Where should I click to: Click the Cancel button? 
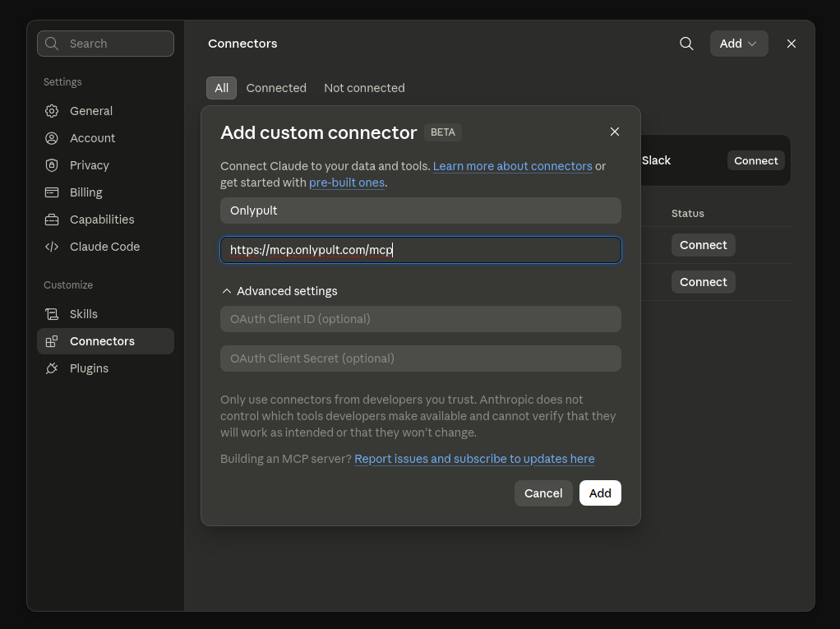[543, 493]
